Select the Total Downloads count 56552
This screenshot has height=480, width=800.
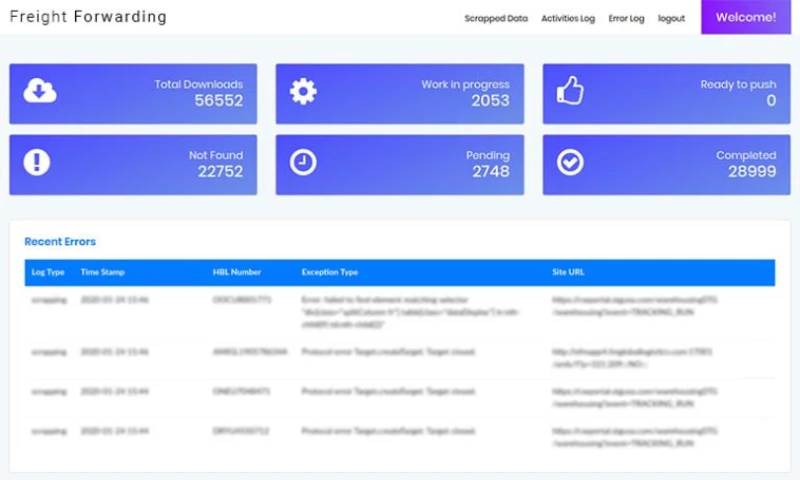[x=219, y=101]
